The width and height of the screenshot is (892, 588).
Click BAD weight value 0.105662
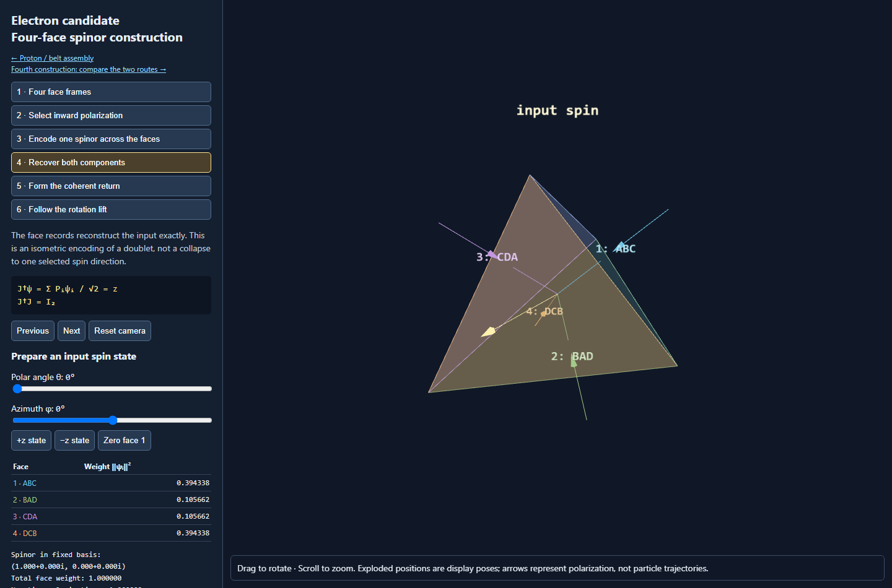(193, 499)
